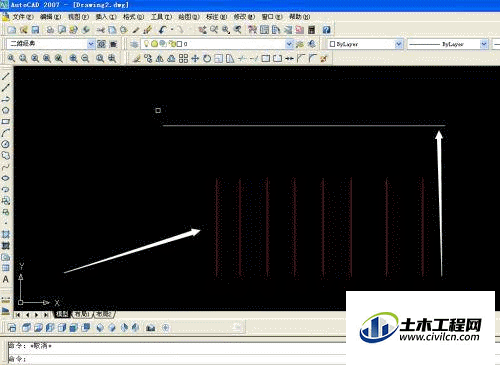Toggle layer 0 lightbulb on/off
Viewport: 500px width, 365px height.
(146, 44)
